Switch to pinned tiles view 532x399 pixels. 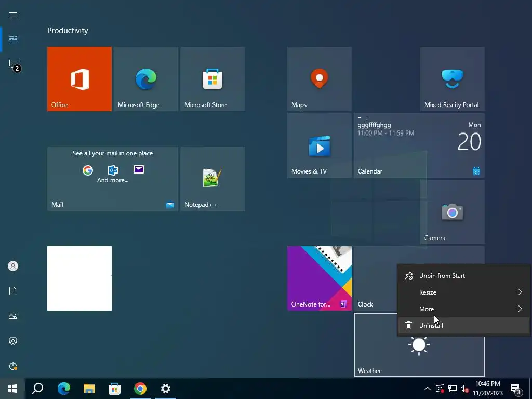(x=13, y=39)
